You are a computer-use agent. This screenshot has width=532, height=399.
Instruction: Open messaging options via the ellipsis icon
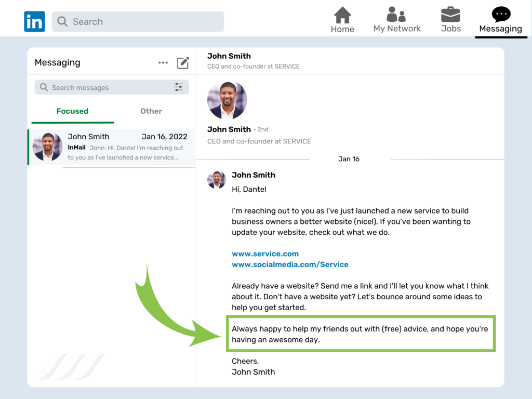[x=163, y=62]
